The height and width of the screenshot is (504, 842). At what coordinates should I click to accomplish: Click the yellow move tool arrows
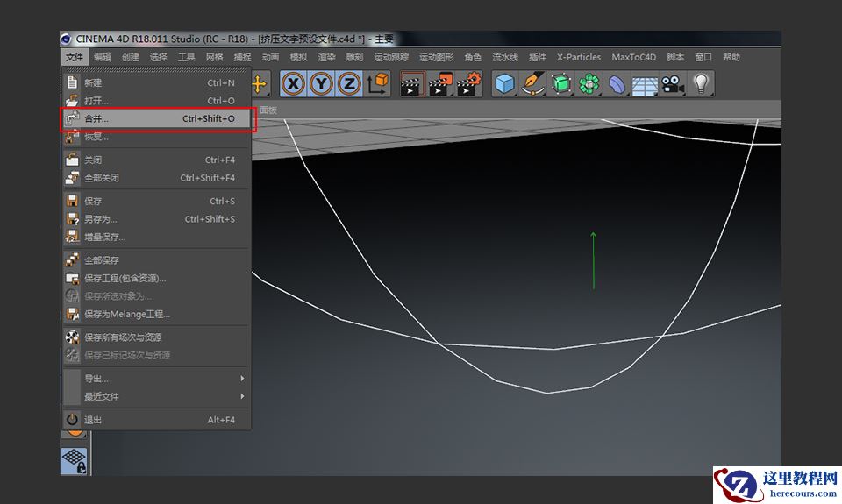(x=259, y=84)
